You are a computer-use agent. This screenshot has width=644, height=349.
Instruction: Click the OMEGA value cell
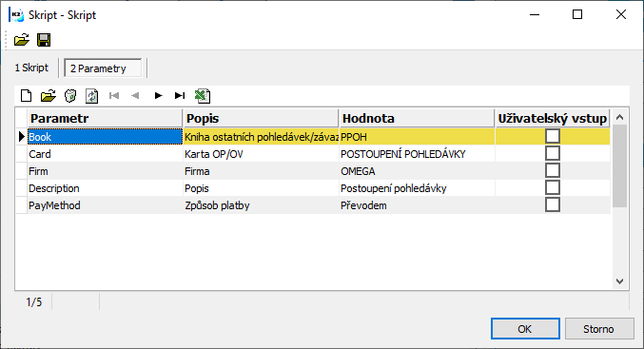click(417, 171)
